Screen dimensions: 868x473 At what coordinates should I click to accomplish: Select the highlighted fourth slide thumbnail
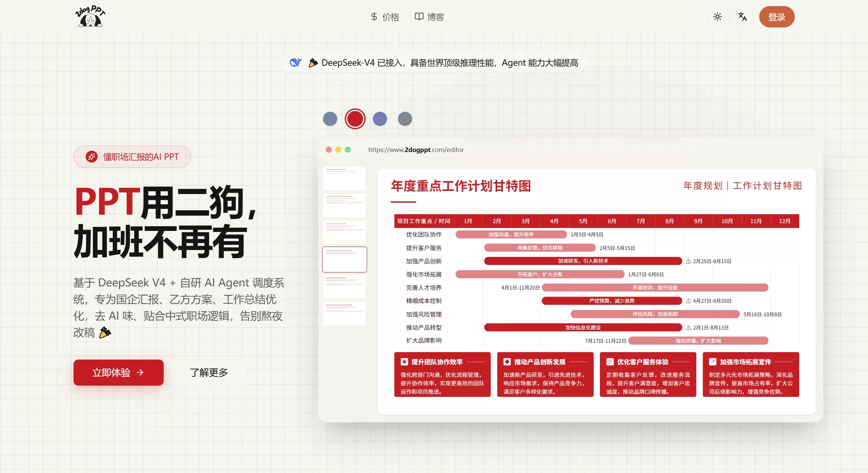coord(344,259)
